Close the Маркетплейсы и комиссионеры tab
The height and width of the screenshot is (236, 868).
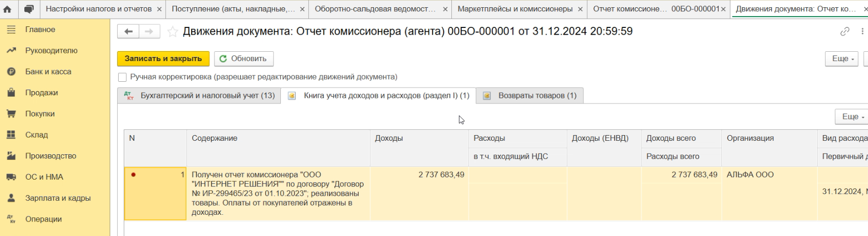pos(580,9)
